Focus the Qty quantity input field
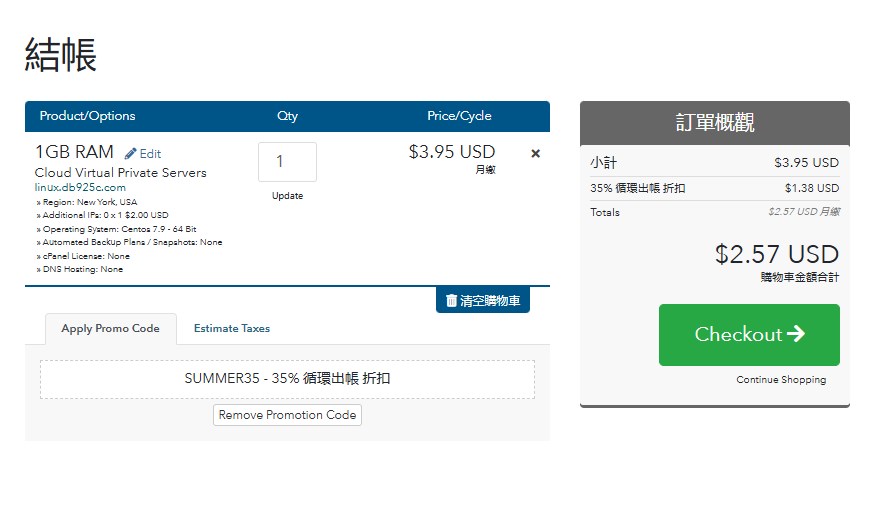Screen dimensions: 875x513 [x=287, y=162]
